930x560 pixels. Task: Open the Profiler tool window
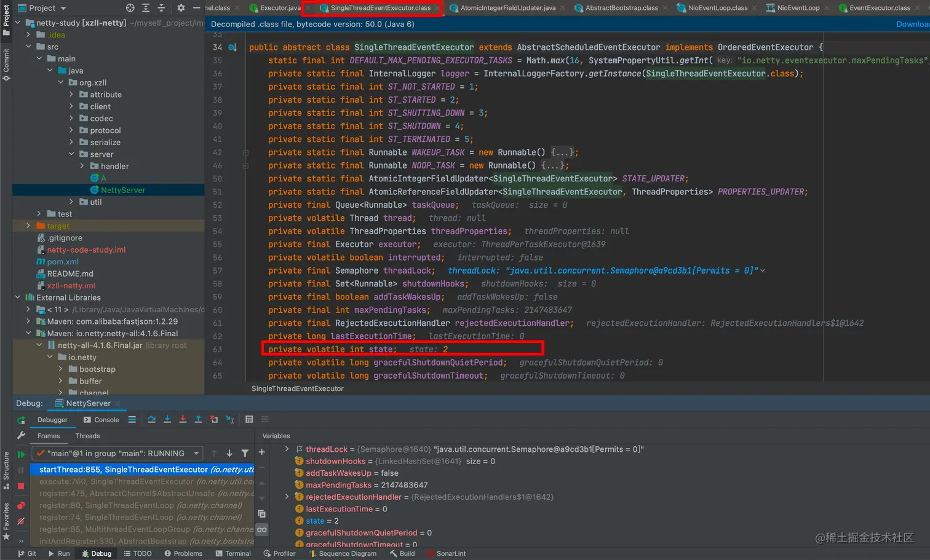tap(280, 553)
